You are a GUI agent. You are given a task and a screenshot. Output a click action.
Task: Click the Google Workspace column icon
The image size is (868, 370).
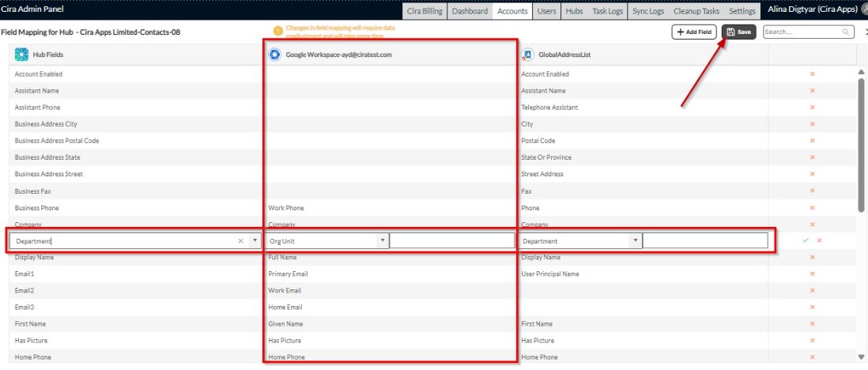pyautogui.click(x=274, y=55)
